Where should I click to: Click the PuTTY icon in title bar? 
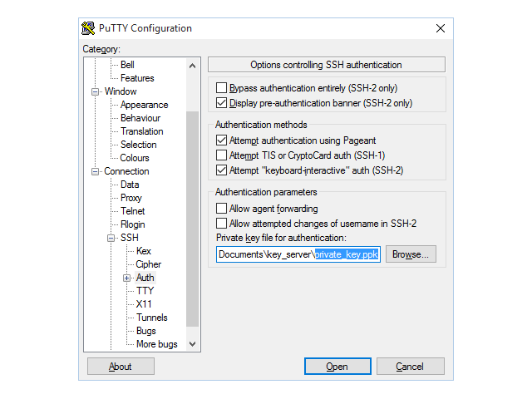88,28
